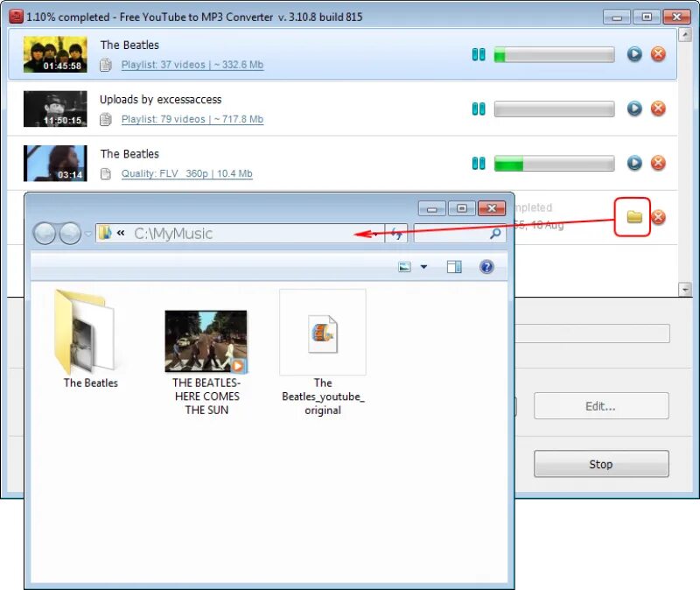Remove Uploads by excessaccess from list
Image resolution: width=700 pixels, height=590 pixels.
click(658, 109)
